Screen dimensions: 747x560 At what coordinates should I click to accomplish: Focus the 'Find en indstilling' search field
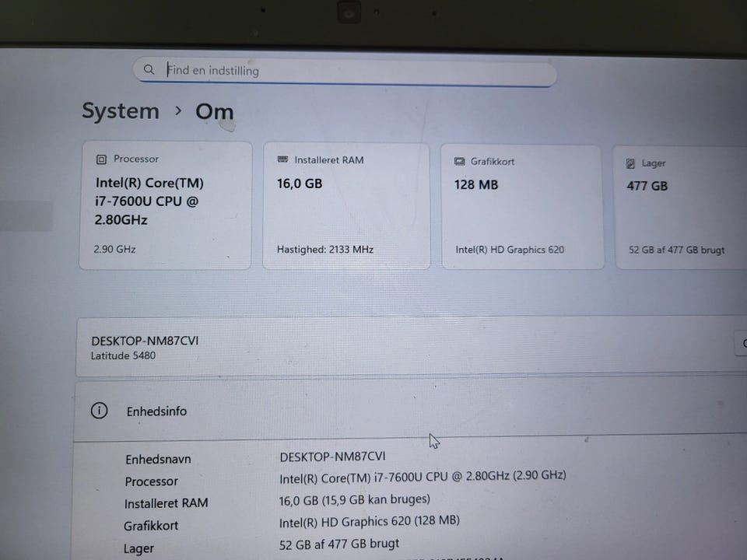(345, 72)
